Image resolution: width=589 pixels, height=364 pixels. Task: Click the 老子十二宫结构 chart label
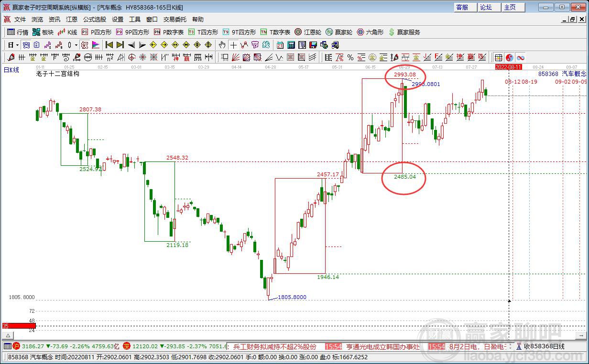click(57, 74)
